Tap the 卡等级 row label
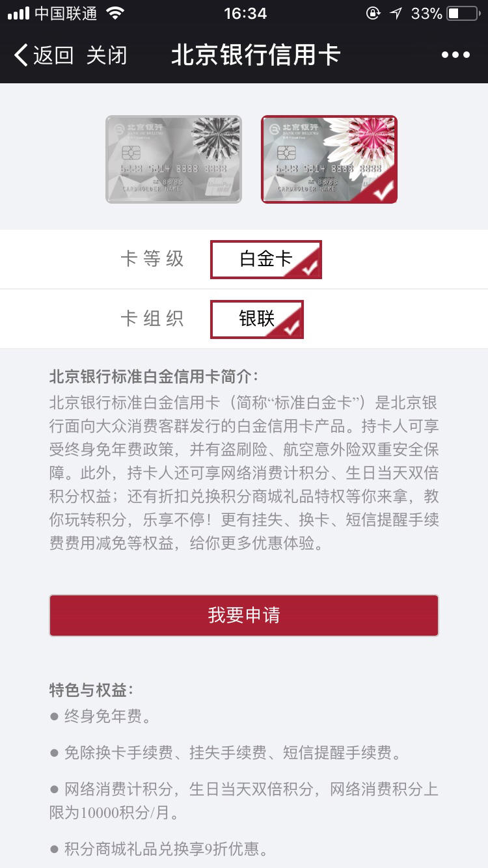 coord(152,259)
